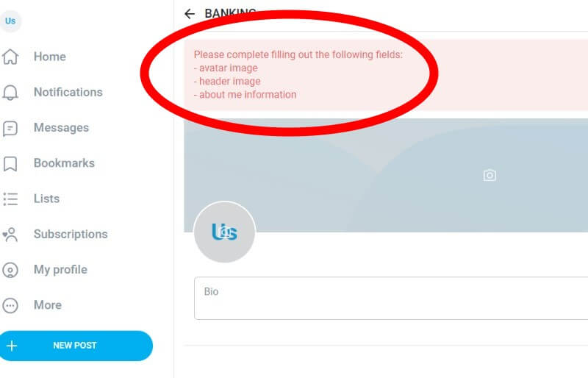Open the Home menu item
Screen dimensions: 588x378
[50, 57]
